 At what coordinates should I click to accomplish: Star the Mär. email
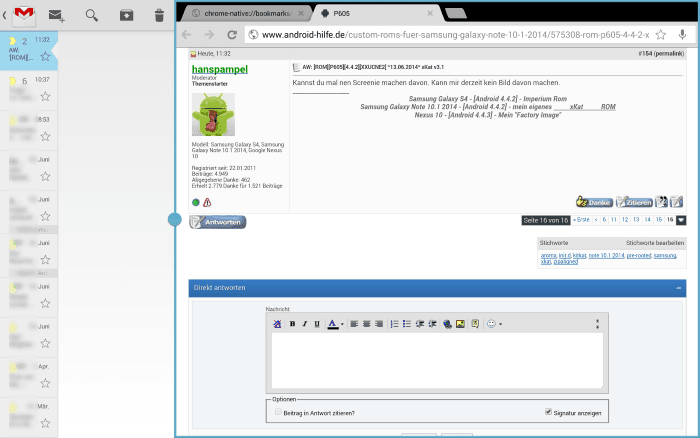pyautogui.click(x=45, y=423)
